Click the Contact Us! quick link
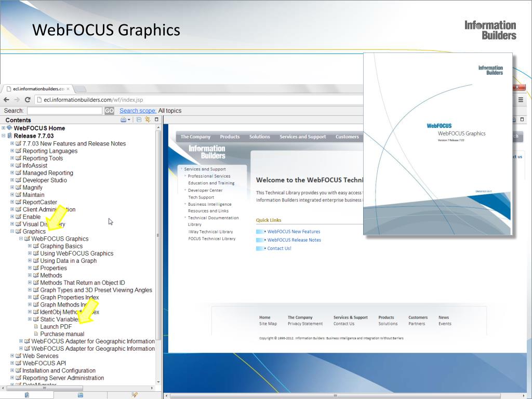Image resolution: width=532 pixels, height=399 pixels. pos(279,248)
